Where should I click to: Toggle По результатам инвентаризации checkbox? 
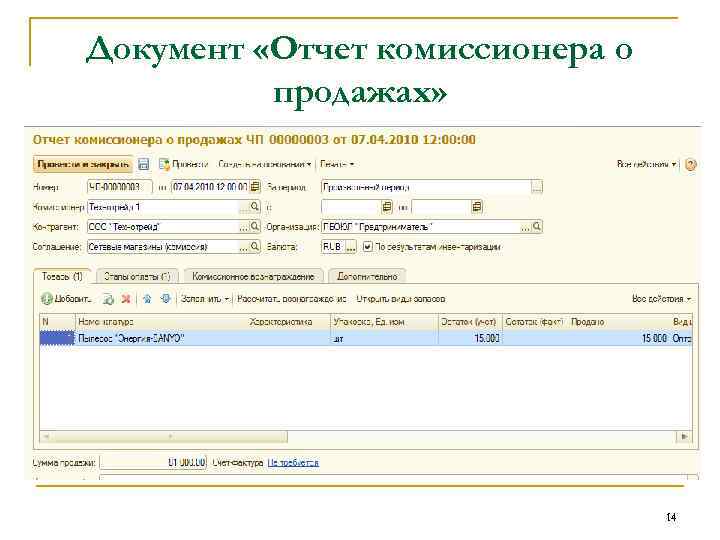click(x=367, y=247)
